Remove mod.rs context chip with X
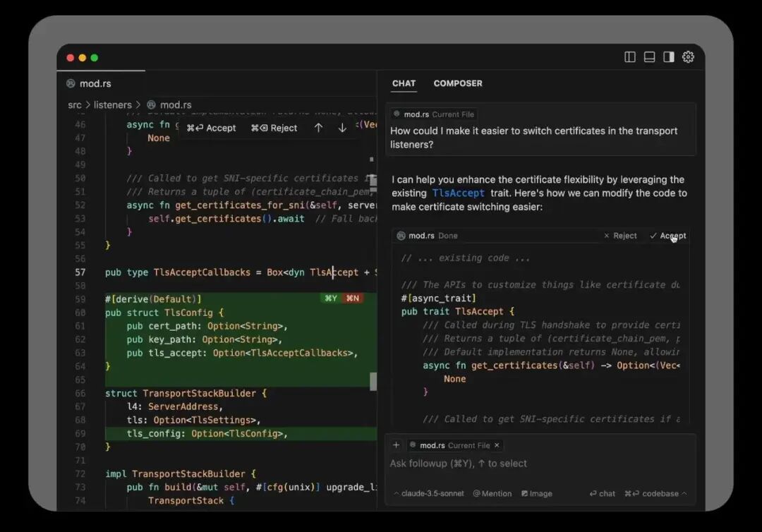The height and width of the screenshot is (532, 762). click(497, 445)
